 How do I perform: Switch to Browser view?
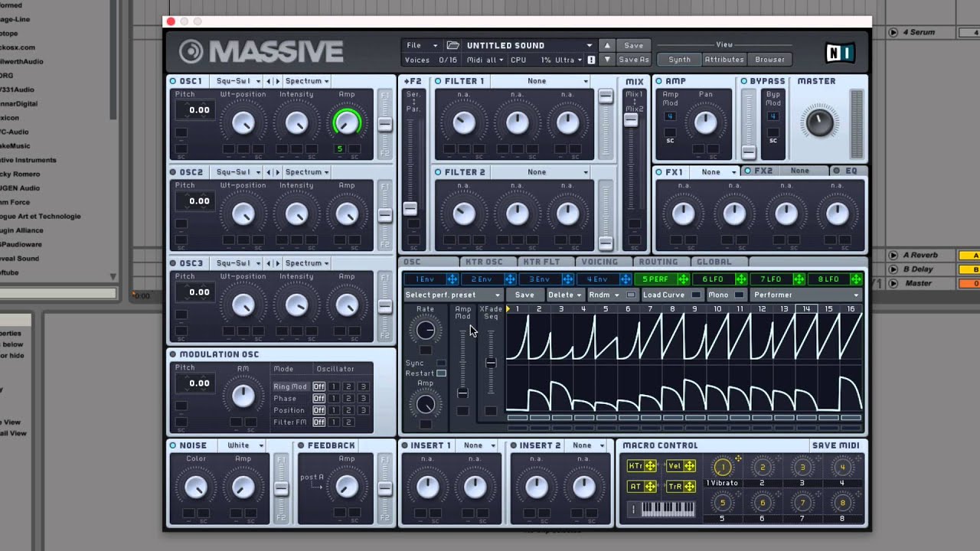769,60
